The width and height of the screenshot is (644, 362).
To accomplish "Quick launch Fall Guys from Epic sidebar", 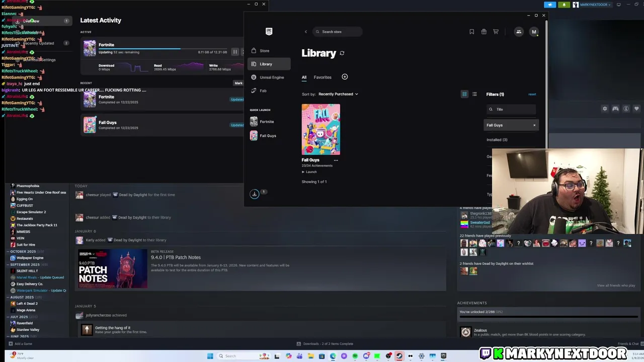I will [x=269, y=136].
